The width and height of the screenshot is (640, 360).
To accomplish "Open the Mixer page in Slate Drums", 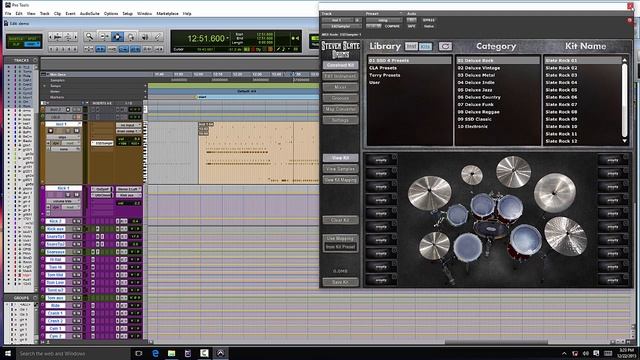I will point(340,87).
